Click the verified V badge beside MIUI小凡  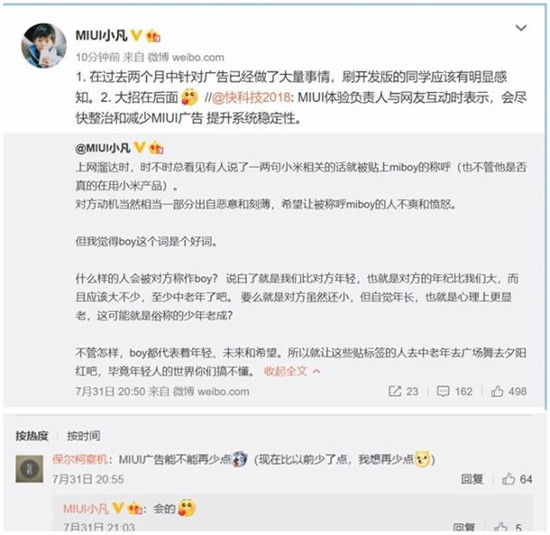pos(136,35)
